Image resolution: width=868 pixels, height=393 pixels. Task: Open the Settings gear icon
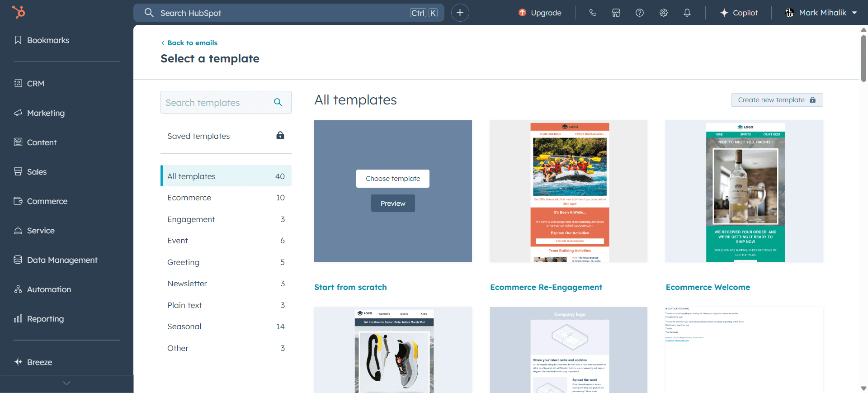664,13
